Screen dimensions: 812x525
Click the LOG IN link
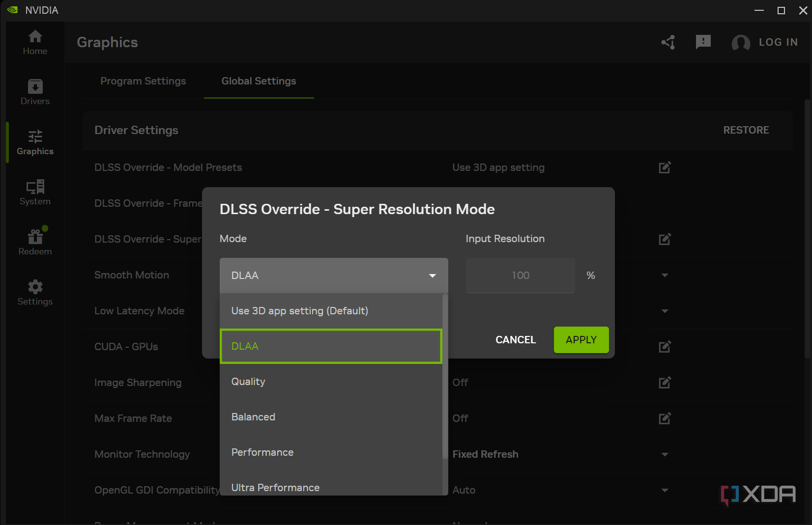(x=778, y=42)
